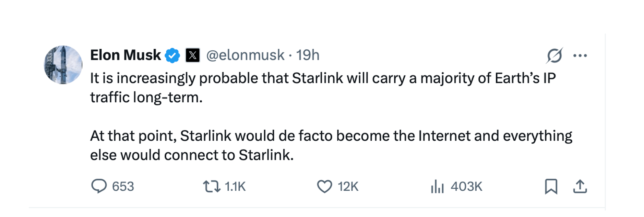
Task: Click the 12K likes count
Action: tap(348, 187)
